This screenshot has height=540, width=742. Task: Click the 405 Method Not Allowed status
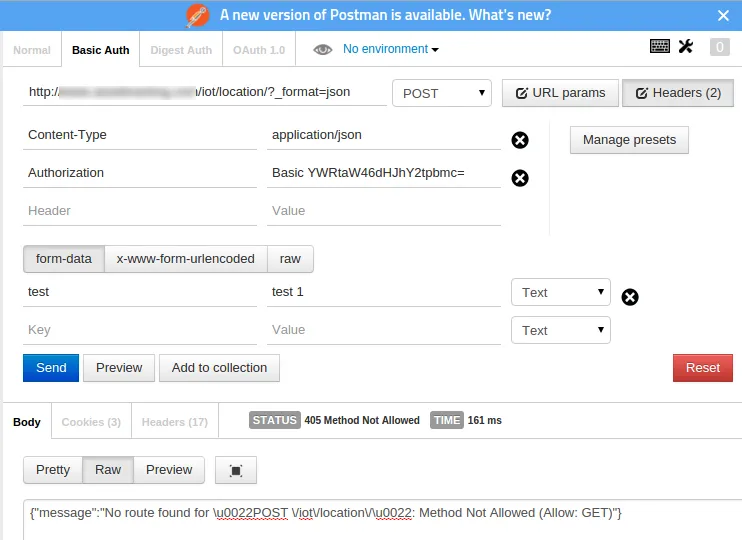(362, 420)
